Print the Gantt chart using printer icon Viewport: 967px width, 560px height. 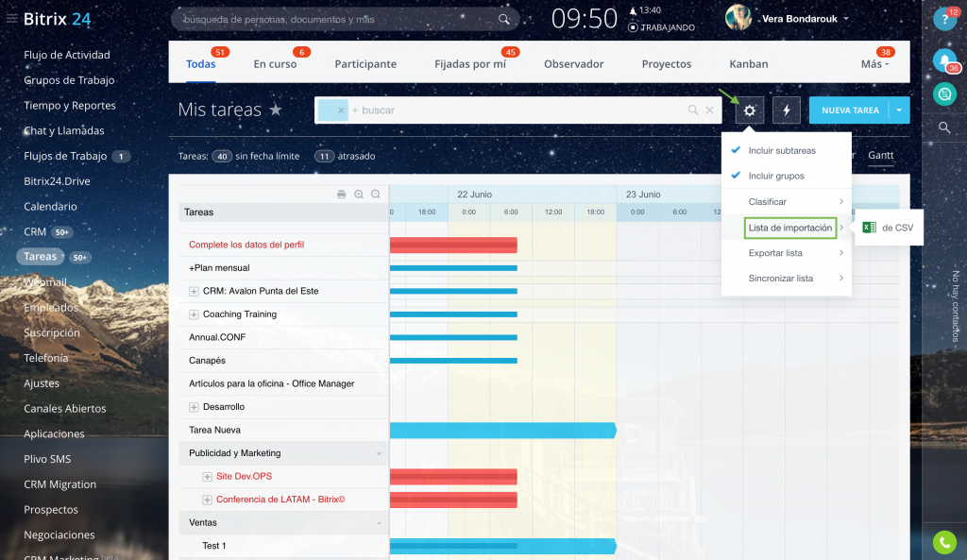pos(342,195)
